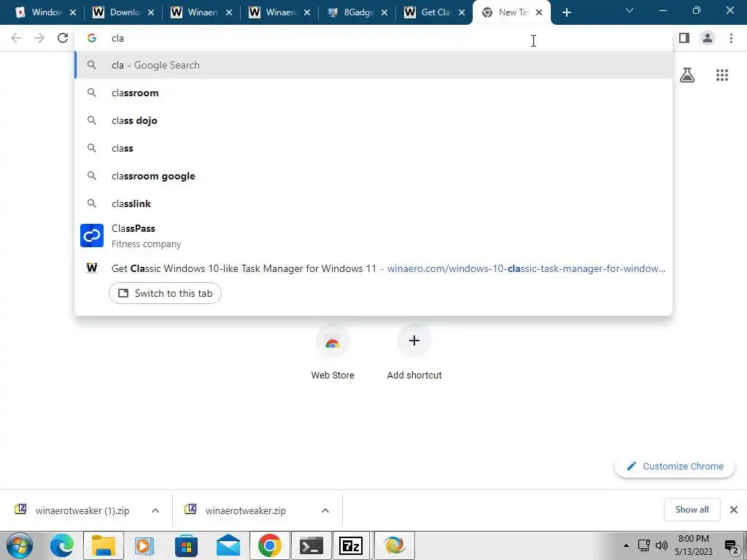Screen dimensions: 747x560
Task: Choose the 'classroom google' suggestion
Action: 373,176
